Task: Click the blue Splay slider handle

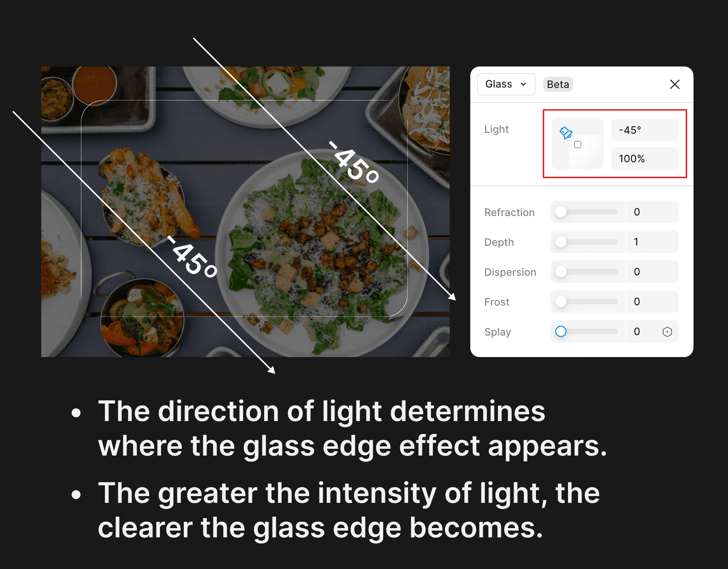Action: tap(561, 331)
